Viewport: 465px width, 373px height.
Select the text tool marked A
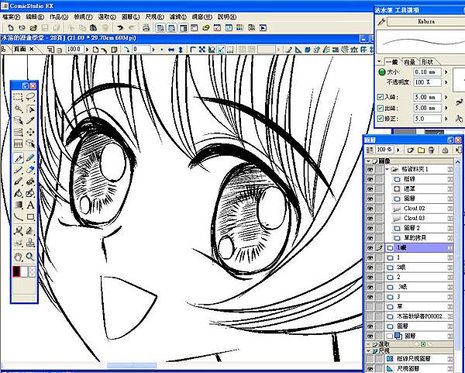30,205
